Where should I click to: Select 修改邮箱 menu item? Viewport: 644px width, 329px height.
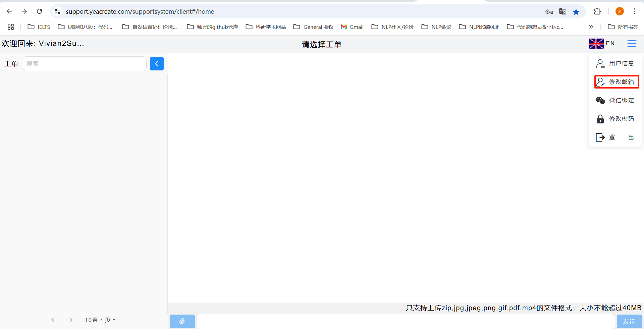[616, 82]
